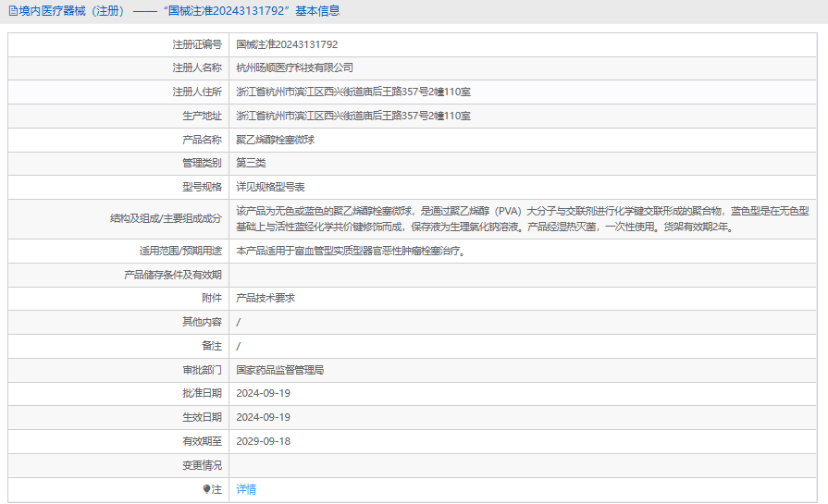Click the 产品名称 row label
Image resolution: width=828 pixels, height=504 pixels.
tap(203, 140)
